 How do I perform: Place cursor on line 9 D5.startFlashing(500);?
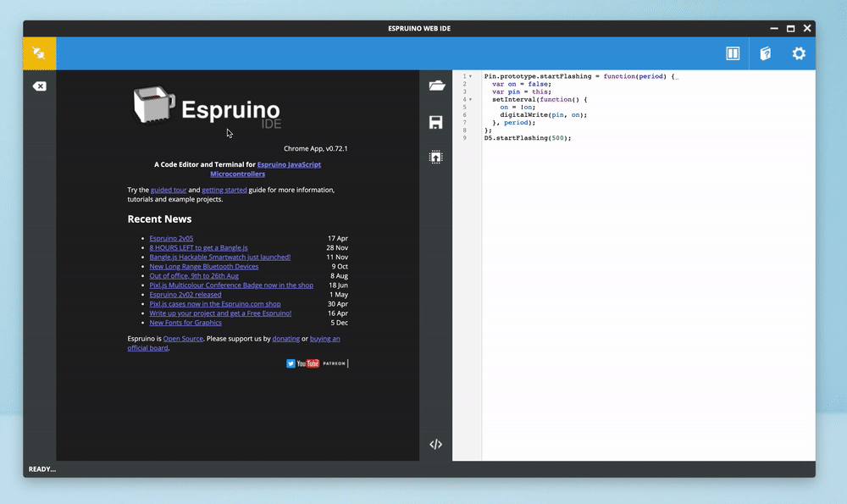(x=527, y=138)
